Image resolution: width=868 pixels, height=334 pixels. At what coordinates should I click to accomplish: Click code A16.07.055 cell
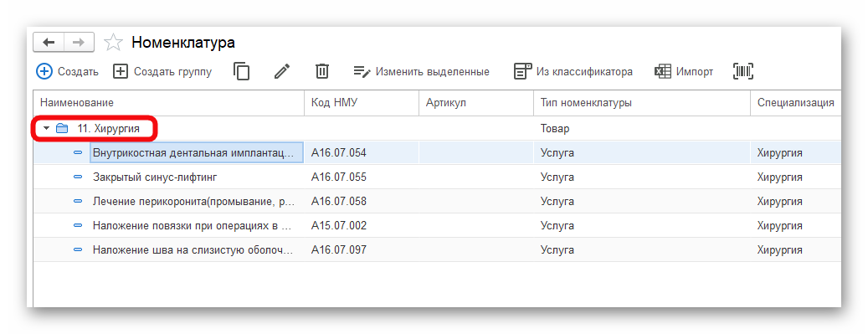click(x=362, y=177)
